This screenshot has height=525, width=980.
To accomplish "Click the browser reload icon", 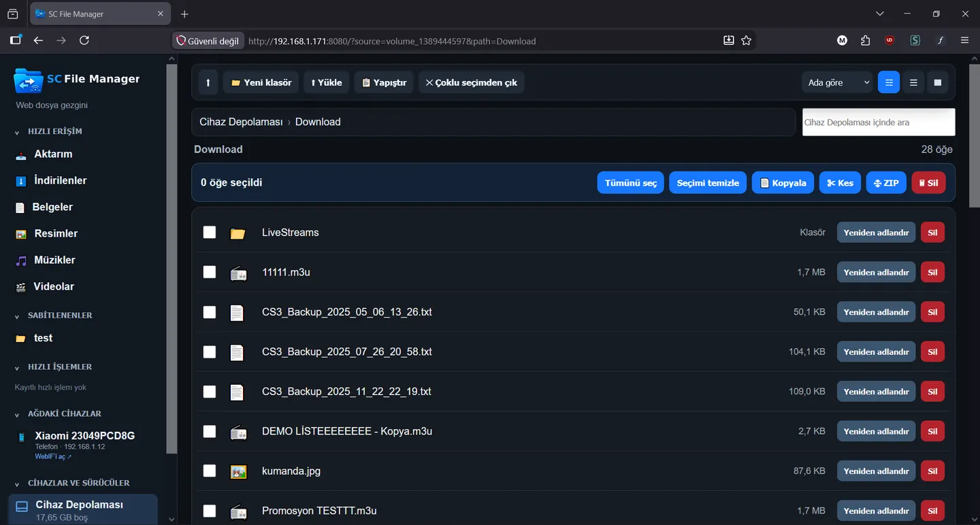I will (84, 41).
